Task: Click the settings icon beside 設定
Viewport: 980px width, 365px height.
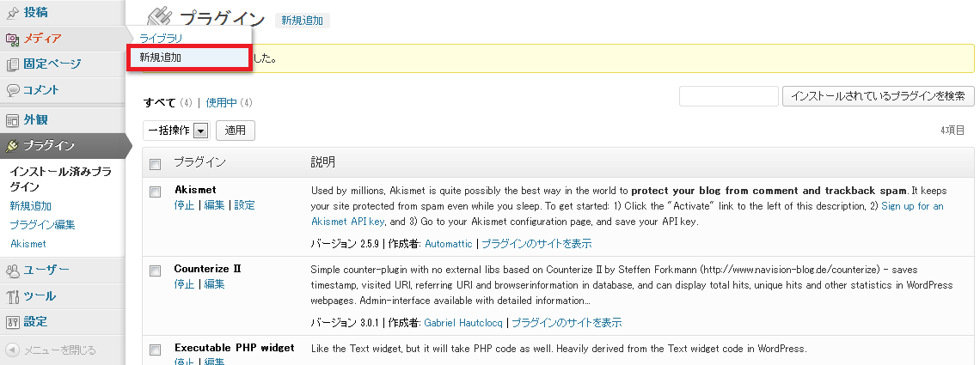Action: 13,322
